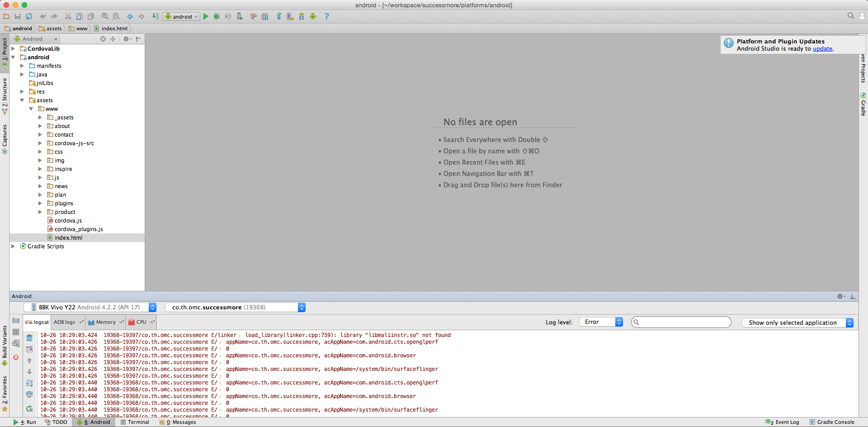
Task: Open the Gradle side panel tab
Action: (863, 104)
